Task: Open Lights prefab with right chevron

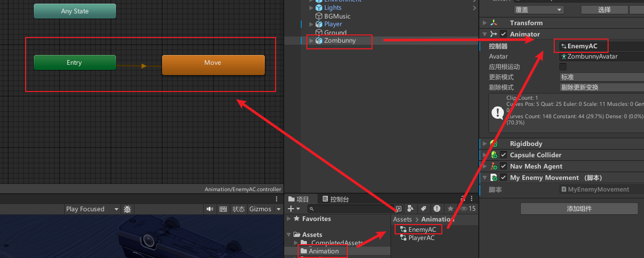Action: pos(474,8)
